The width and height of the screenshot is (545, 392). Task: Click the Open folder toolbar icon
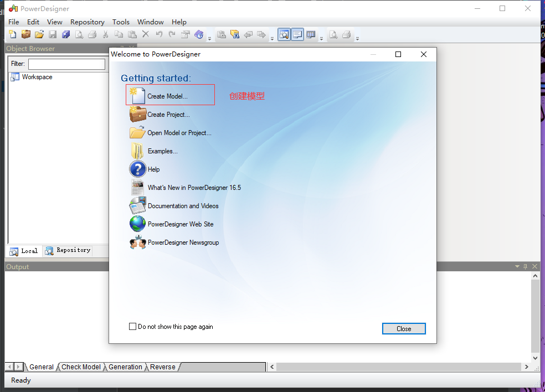click(39, 34)
